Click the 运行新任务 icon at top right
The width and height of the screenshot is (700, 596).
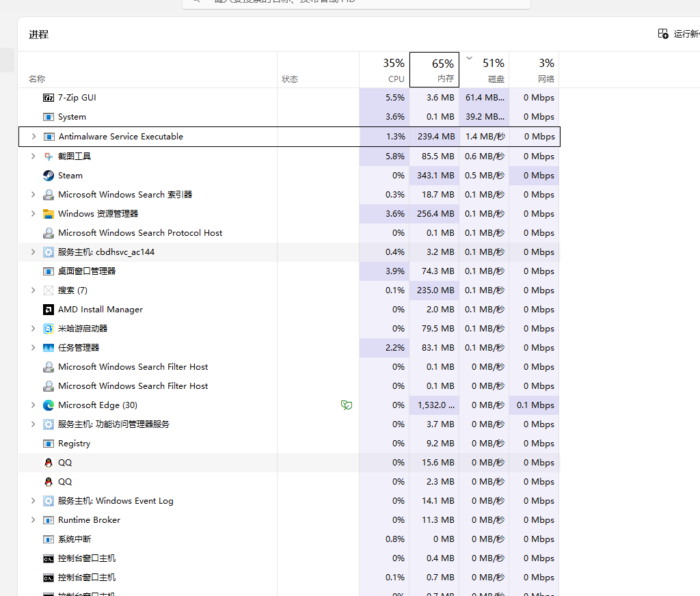[x=663, y=33]
